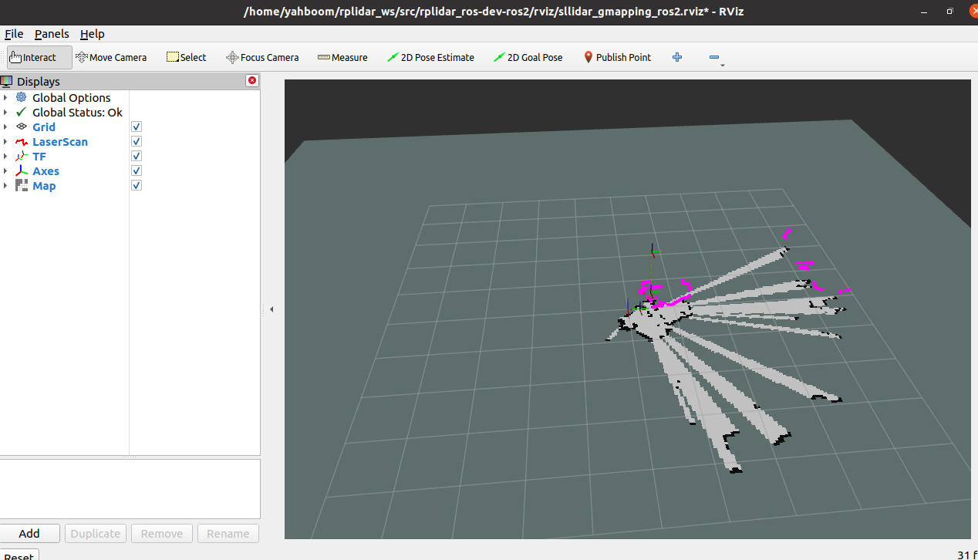Viewport: 978px width, 560px height.
Task: Click the blue plus add-tool icon
Action: 677,57
